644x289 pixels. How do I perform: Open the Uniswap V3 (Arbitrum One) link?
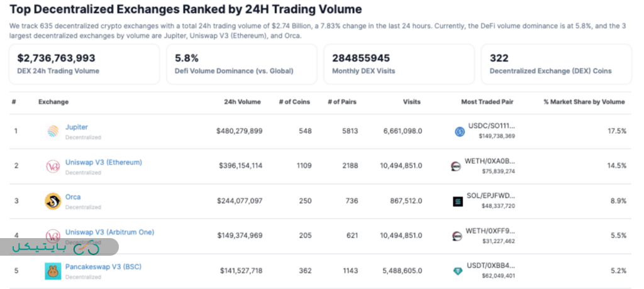point(109,232)
